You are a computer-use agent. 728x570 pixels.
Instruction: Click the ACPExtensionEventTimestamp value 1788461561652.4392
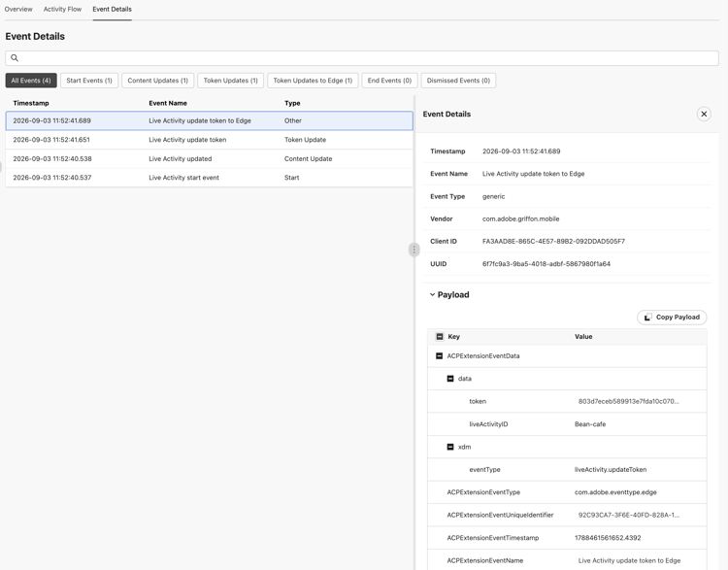coord(608,538)
